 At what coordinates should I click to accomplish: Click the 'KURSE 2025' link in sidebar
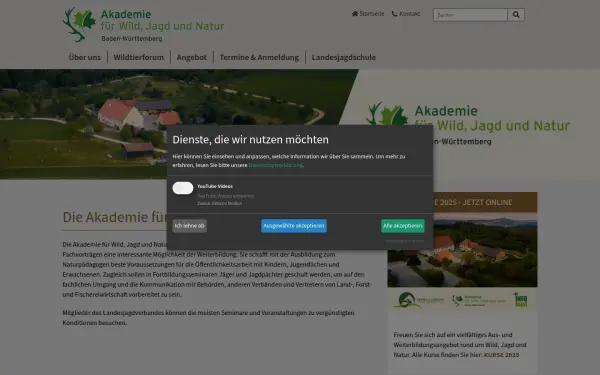coord(501,355)
